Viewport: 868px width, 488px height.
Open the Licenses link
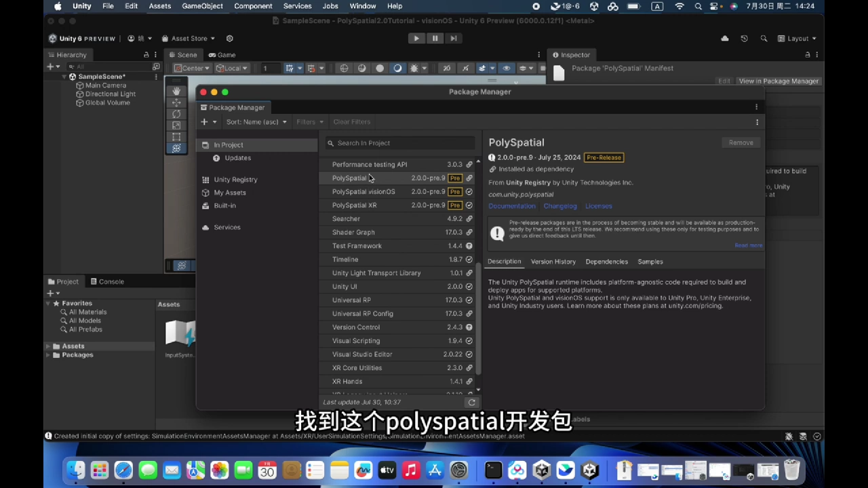598,206
